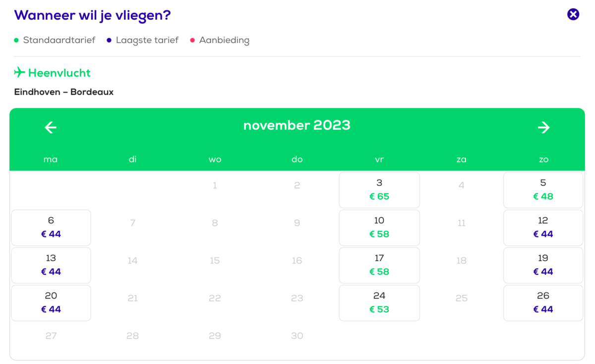
Task: Select Sunday November 12 departure
Action: tap(543, 227)
